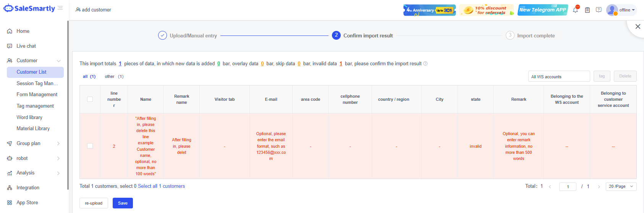Screen dimensions: 644x213
Task: Expand the Group plan menu
Action: 34,144
